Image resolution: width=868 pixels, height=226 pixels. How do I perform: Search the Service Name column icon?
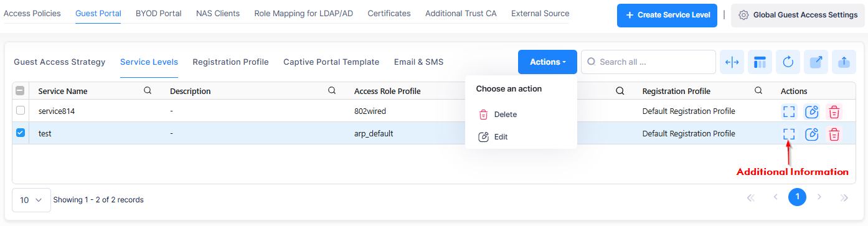(148, 91)
